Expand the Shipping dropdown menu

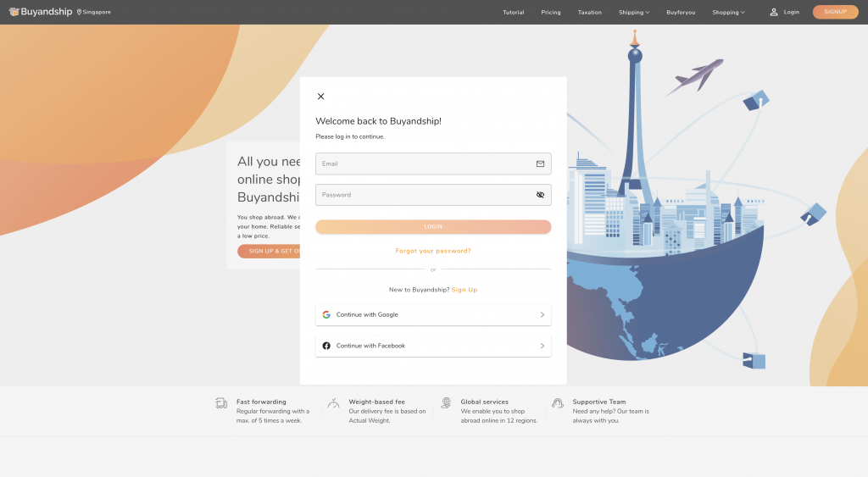pyautogui.click(x=634, y=12)
